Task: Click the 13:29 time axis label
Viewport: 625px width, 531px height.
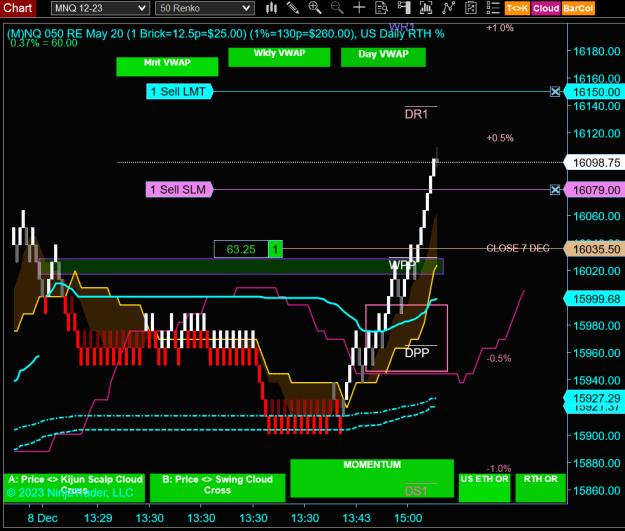Action: coord(98,518)
